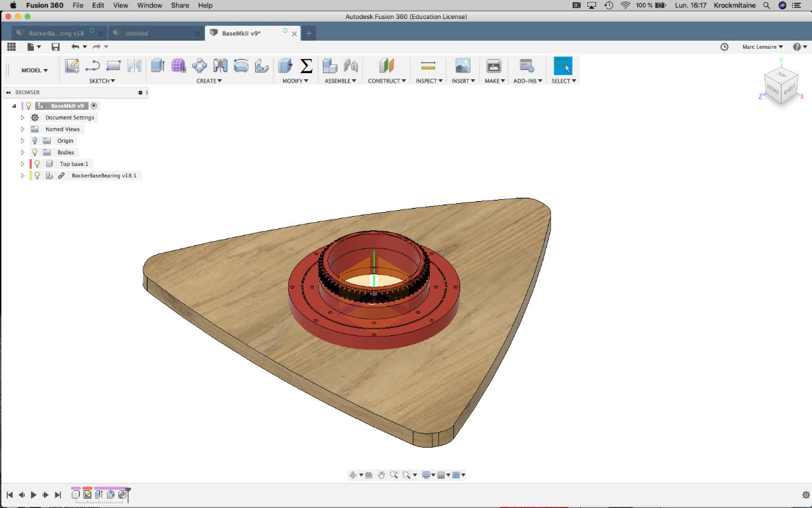Viewport: 812px width, 508px height.
Task: Click the Pan hand tool
Action: click(x=381, y=475)
